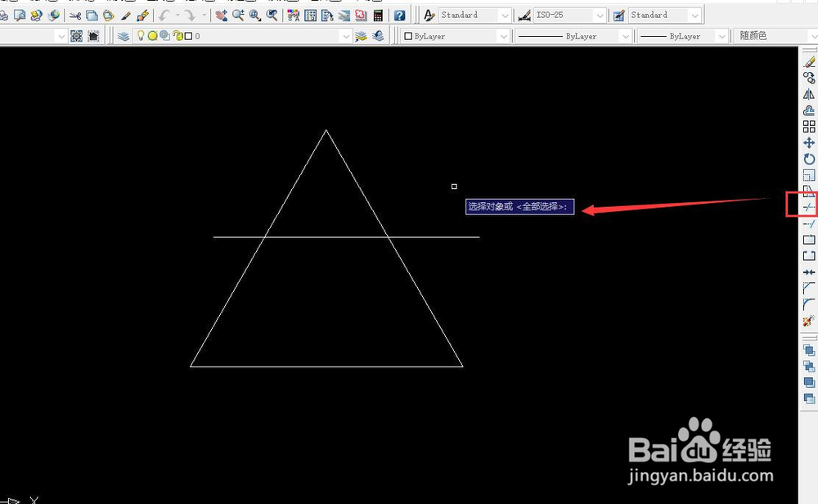Open the Markup Set Manager icon
This screenshot has width=818, height=504.
click(361, 15)
